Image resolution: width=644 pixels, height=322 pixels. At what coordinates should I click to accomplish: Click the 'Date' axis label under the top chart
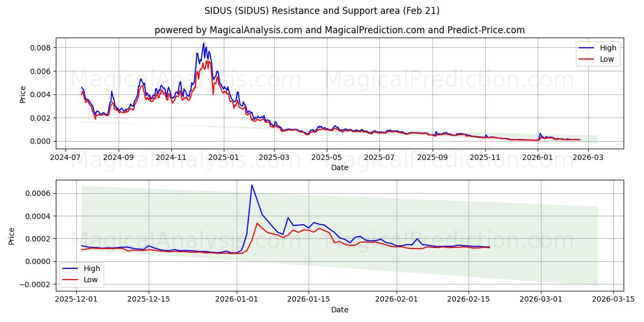340,167
